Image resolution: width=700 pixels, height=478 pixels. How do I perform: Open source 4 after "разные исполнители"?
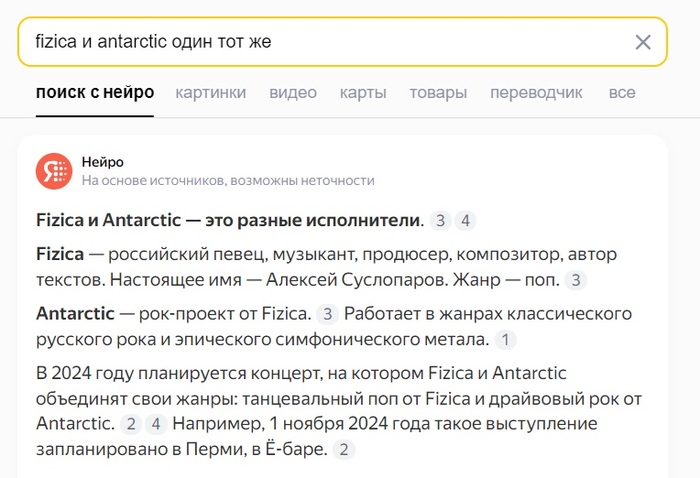point(465,221)
